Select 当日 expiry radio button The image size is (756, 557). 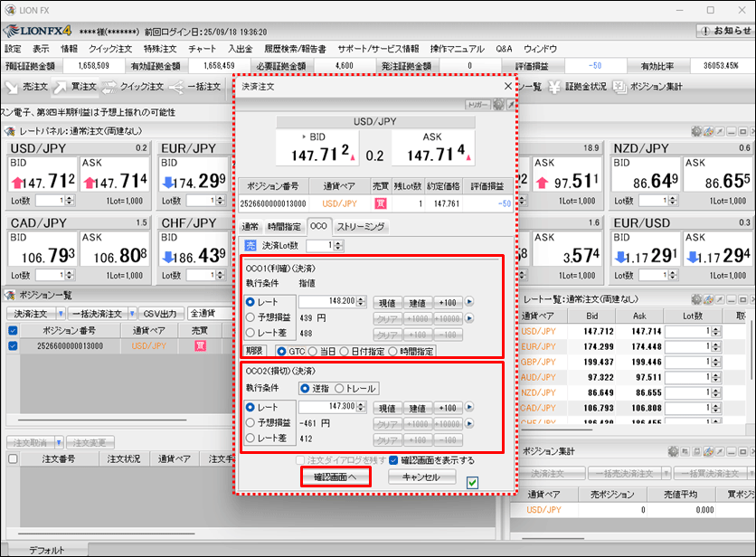click(x=312, y=351)
